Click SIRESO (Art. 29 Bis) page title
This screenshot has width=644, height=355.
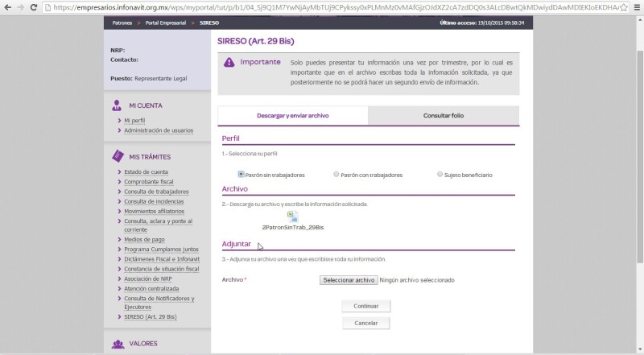(x=256, y=41)
